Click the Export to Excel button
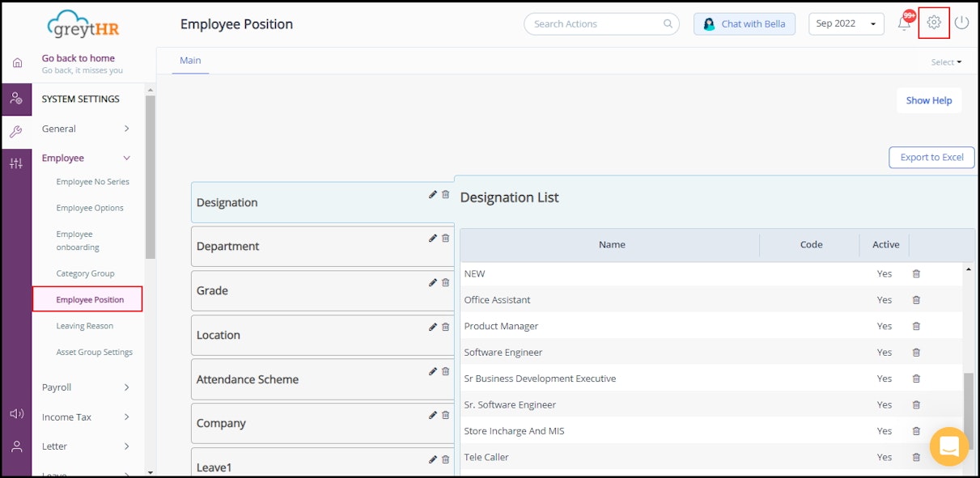Viewport: 980px width, 478px height. [x=931, y=157]
